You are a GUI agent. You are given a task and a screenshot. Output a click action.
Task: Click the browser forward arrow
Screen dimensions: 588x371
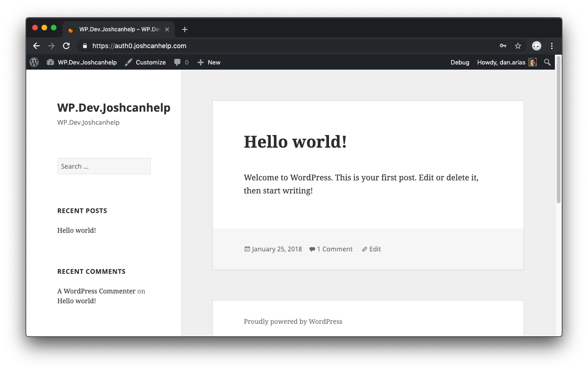click(51, 46)
